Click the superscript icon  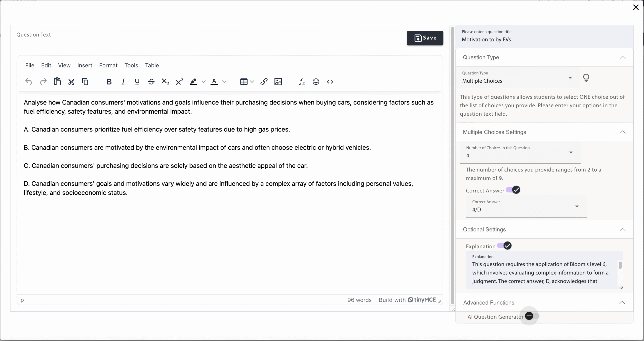pyautogui.click(x=179, y=82)
